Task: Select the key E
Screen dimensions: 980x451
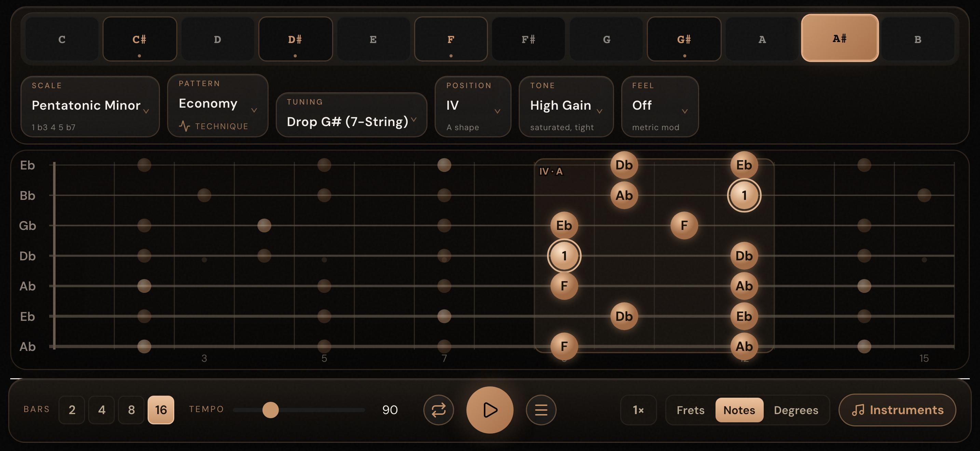Action: click(x=373, y=39)
